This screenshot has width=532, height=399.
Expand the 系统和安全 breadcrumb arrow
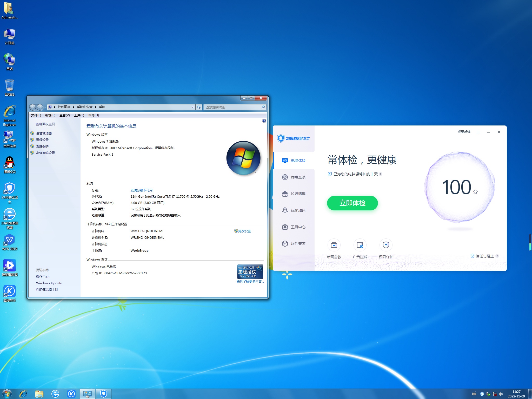click(x=96, y=107)
